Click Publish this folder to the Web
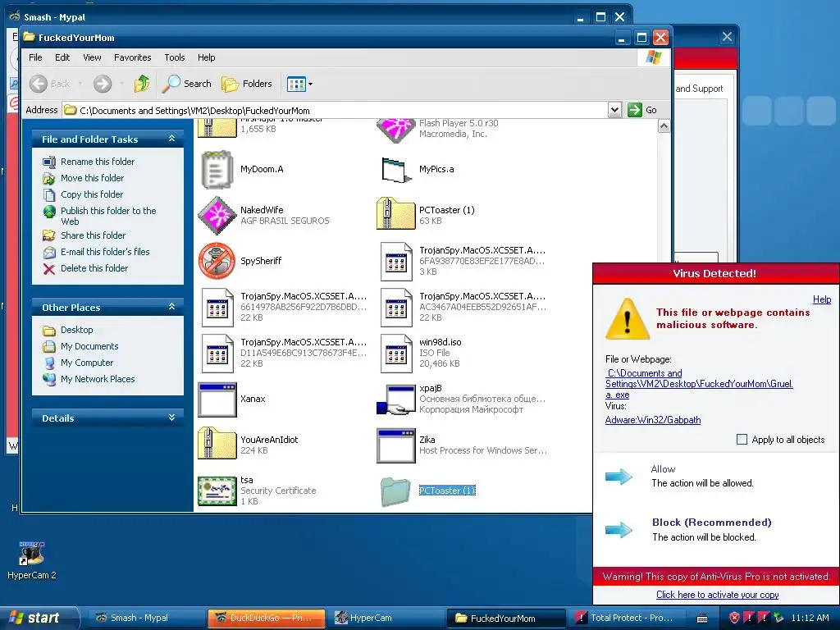 (107, 216)
